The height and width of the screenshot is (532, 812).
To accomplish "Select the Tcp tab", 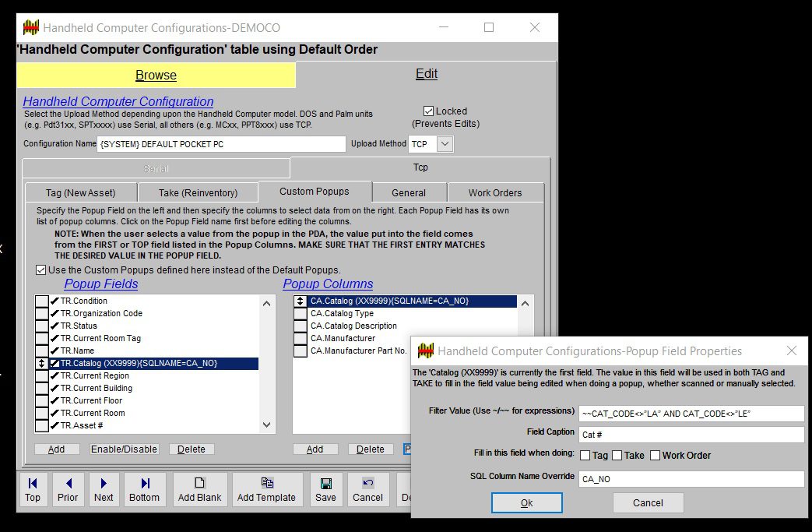I will pos(420,167).
